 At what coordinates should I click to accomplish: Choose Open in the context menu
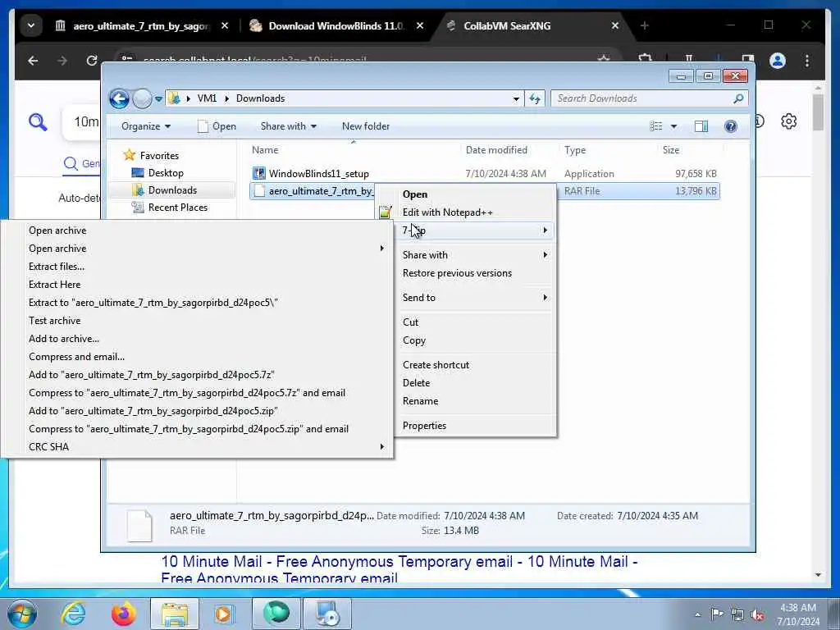click(x=466, y=194)
